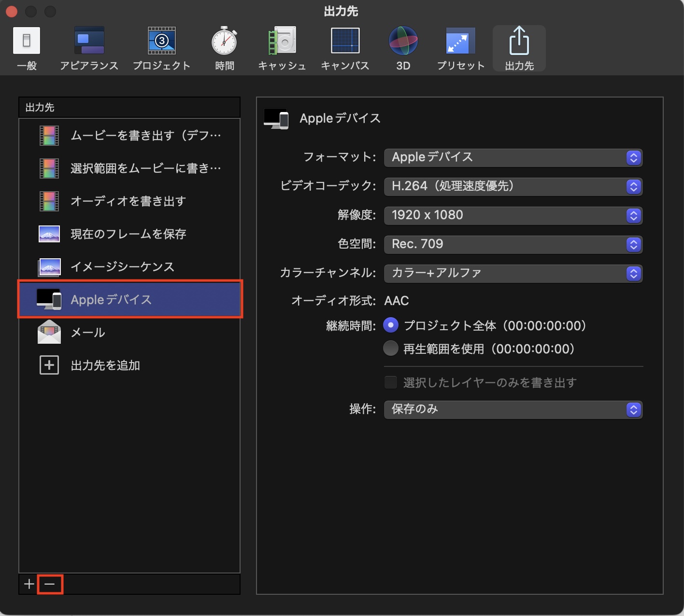Open the 時間 stopwatch preferences icon
The image size is (684, 616).
tap(225, 41)
